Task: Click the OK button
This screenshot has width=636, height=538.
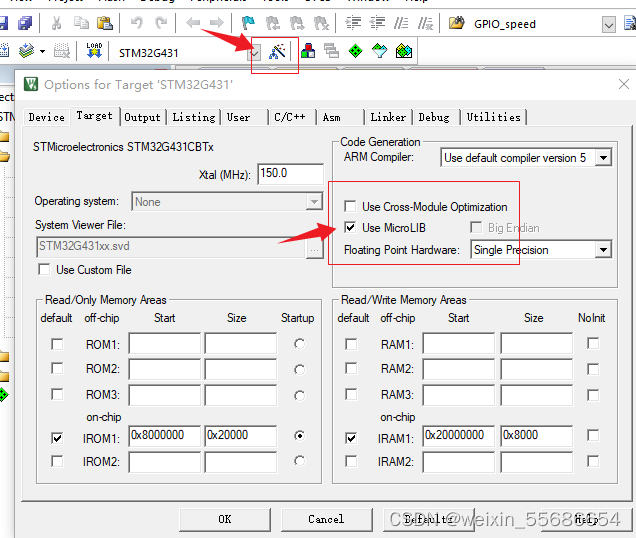Action: pos(225,519)
